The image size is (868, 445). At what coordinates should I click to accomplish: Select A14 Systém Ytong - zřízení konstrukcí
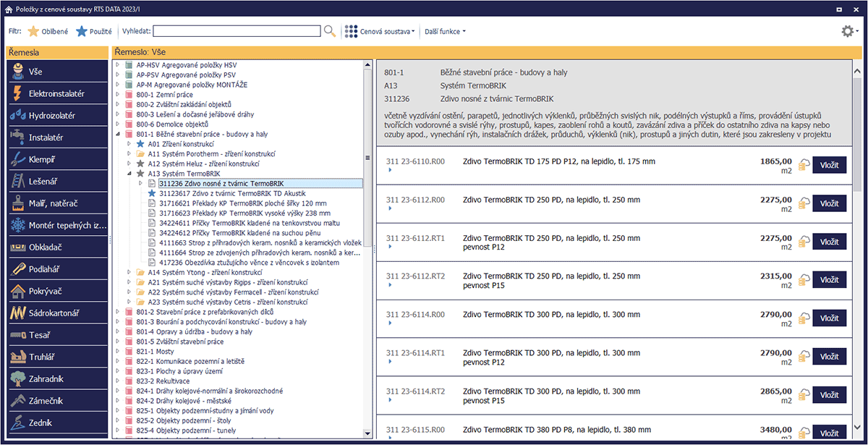point(206,273)
